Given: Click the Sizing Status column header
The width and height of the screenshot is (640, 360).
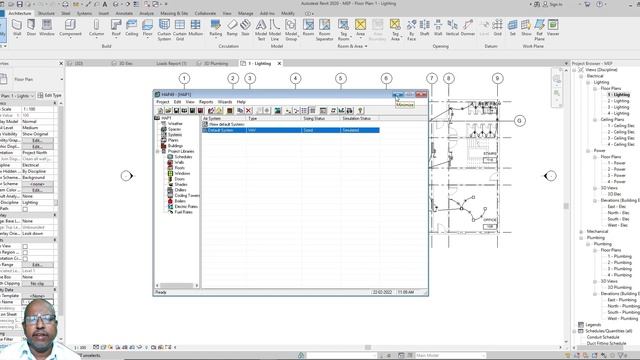Looking at the screenshot, I should [321, 118].
